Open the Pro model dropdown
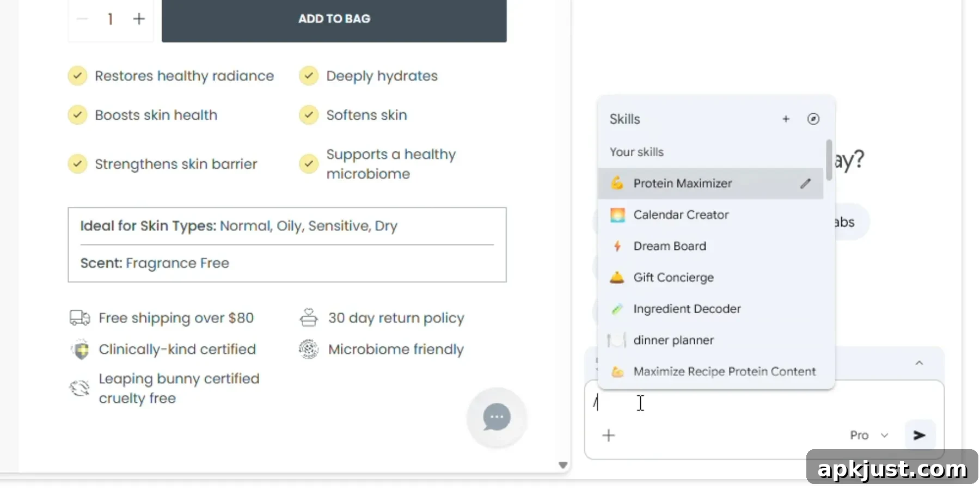This screenshot has width=980, height=490. (869, 435)
